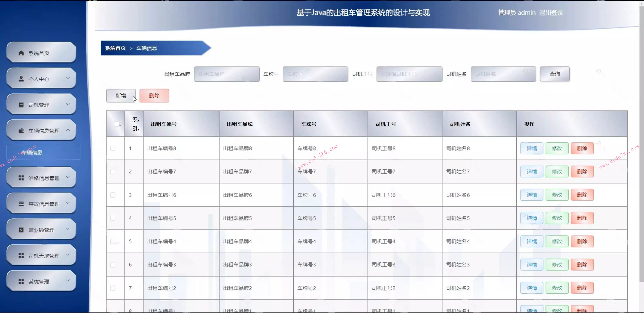Click the home icon beside 系统首页

pyautogui.click(x=21, y=53)
